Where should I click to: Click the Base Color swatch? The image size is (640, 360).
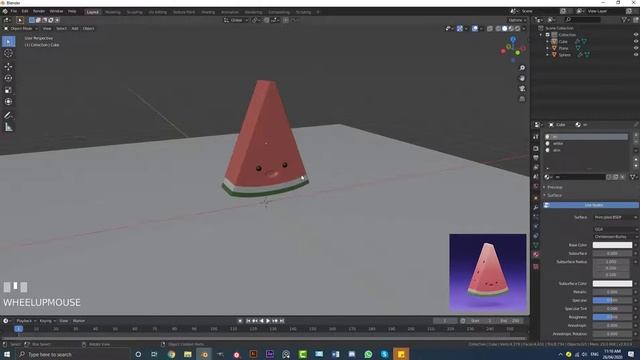[612, 245]
